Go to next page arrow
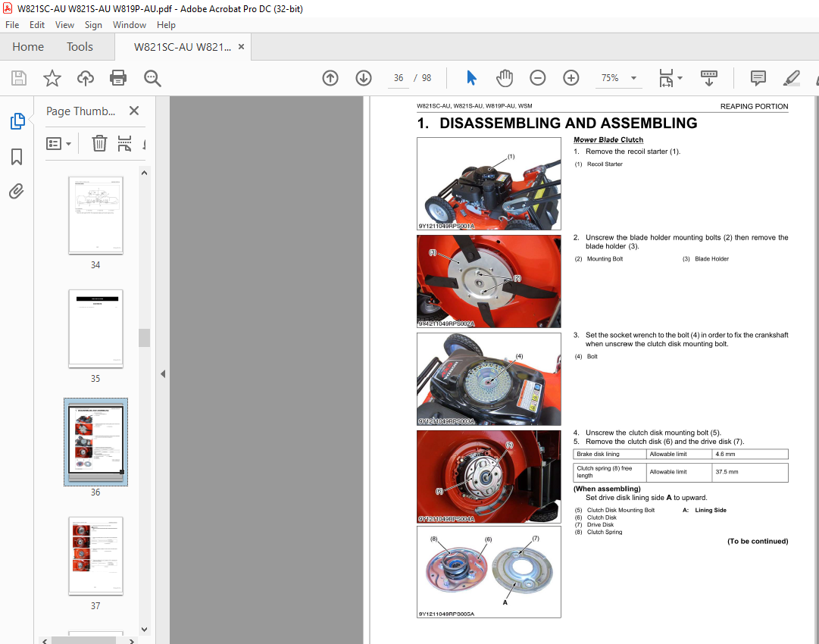The image size is (819, 644). (x=364, y=78)
